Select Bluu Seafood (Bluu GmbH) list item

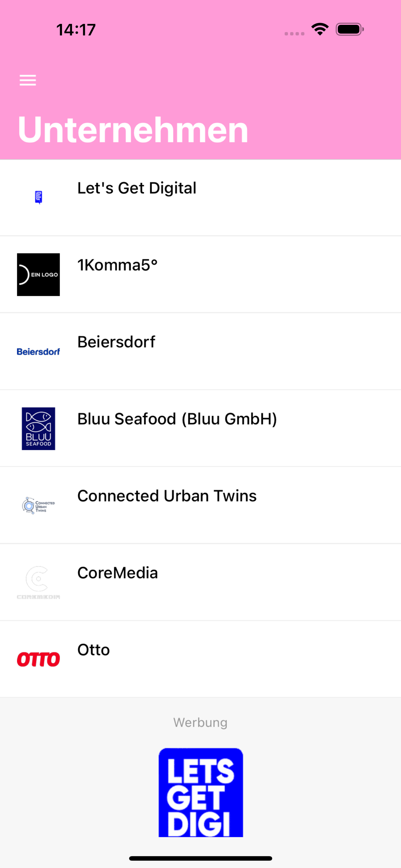coord(200,429)
